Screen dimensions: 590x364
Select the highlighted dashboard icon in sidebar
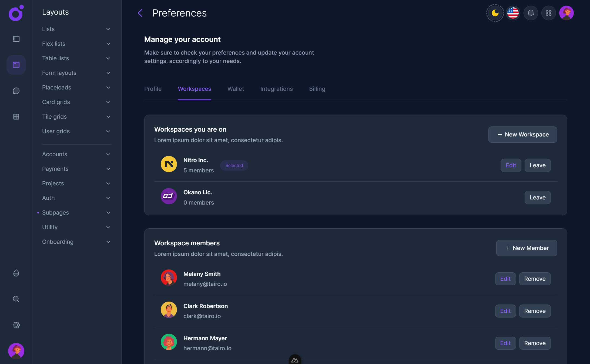point(16,65)
